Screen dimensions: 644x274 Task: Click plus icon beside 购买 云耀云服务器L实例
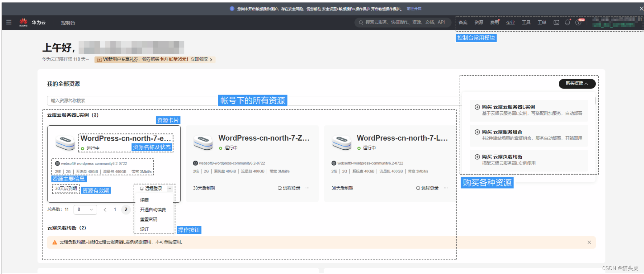pos(477,107)
